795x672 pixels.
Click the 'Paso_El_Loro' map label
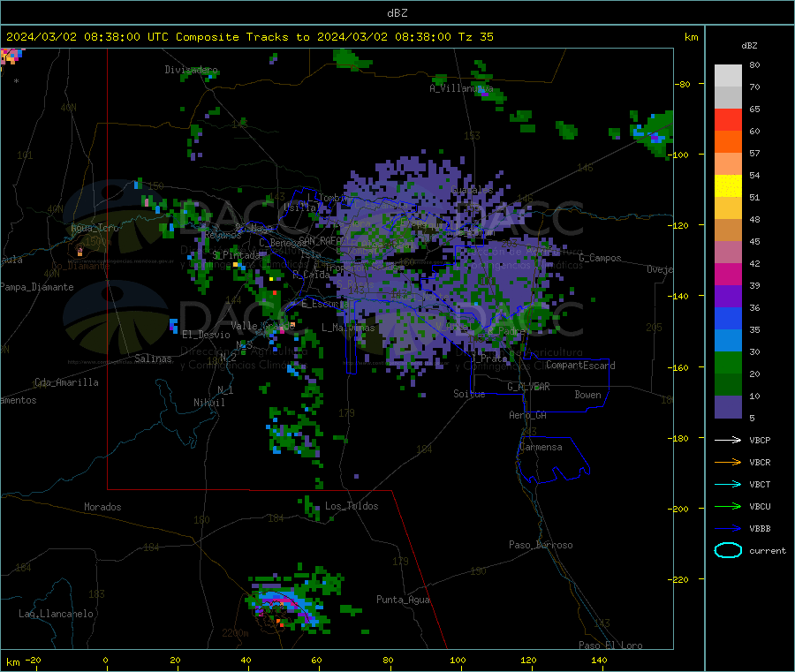click(x=610, y=646)
